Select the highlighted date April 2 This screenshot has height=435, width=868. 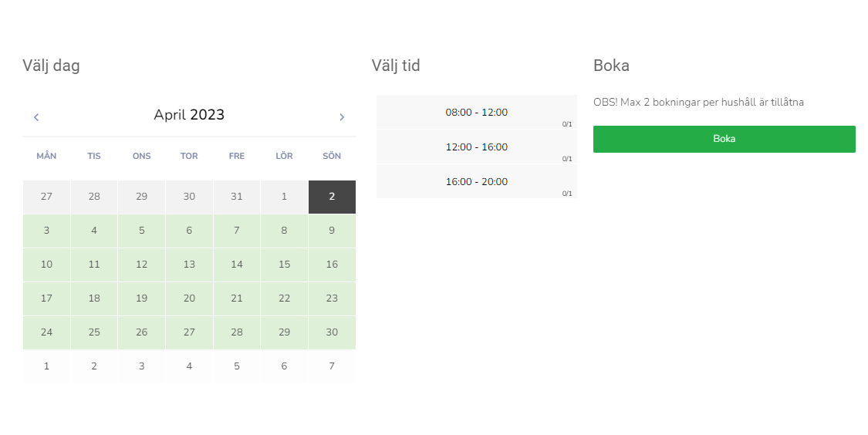[332, 197]
